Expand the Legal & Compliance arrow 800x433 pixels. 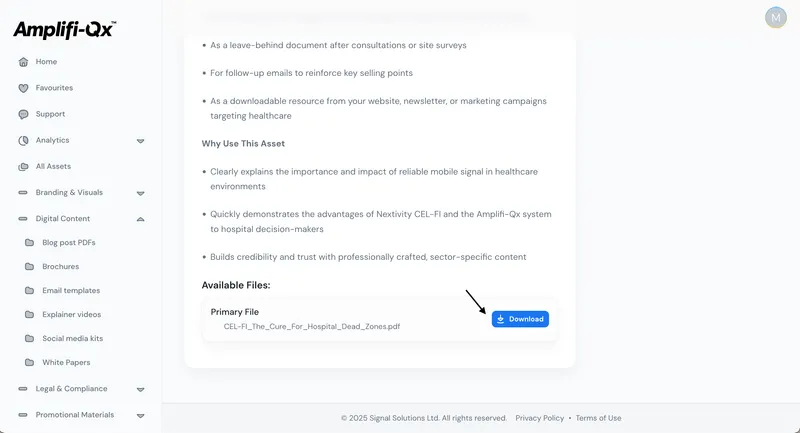[141, 389]
